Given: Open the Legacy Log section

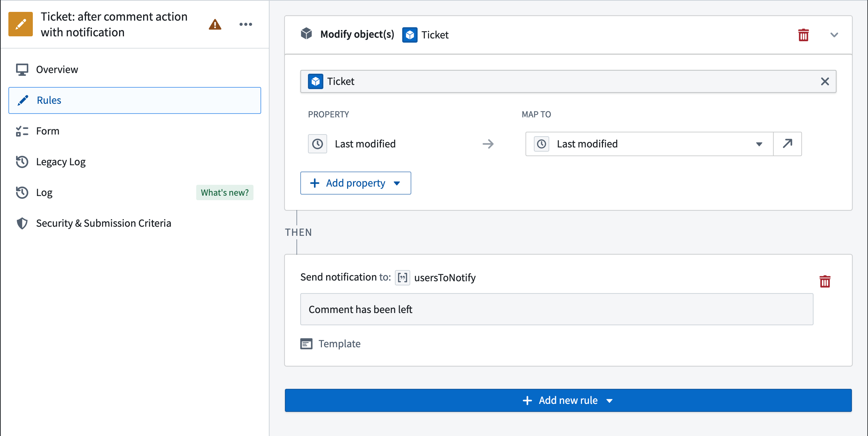Looking at the screenshot, I should click(x=135, y=162).
